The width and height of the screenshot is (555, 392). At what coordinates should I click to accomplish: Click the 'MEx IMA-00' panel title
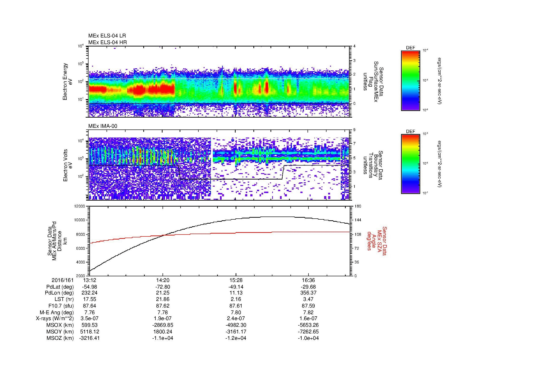click(x=103, y=126)
